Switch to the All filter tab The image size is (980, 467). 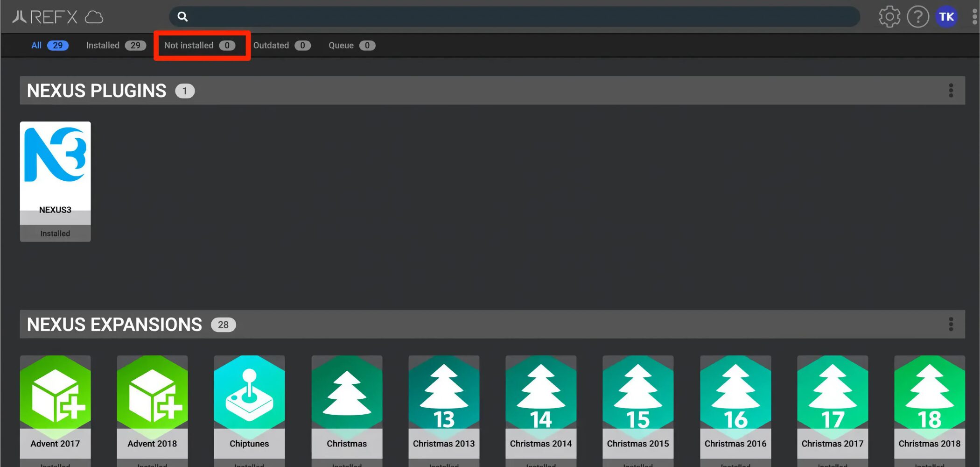click(x=49, y=45)
